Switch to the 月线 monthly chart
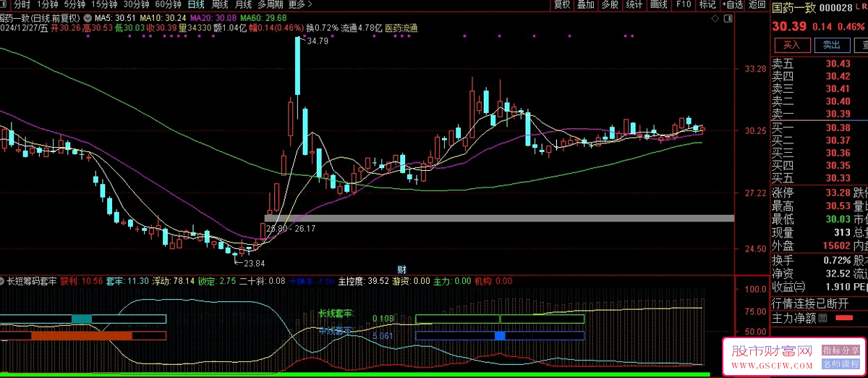This screenshot has height=378, width=868. [x=244, y=4]
